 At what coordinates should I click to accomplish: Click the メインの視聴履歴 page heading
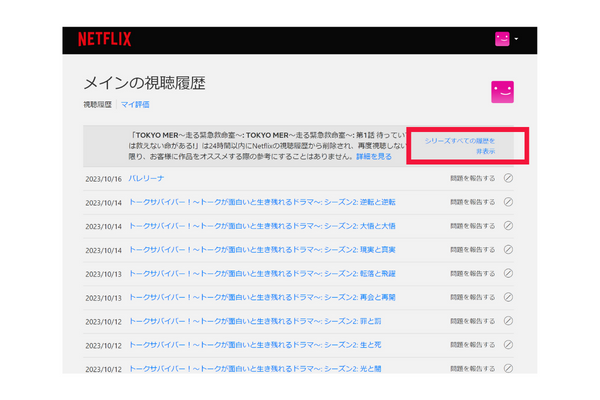pyautogui.click(x=145, y=83)
